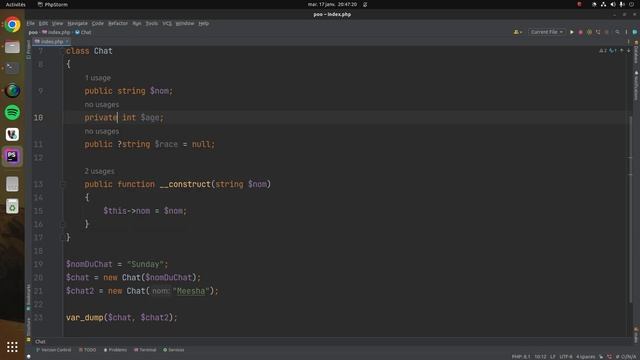This screenshot has height=360, width=640.
Task: Click the Chat breadcrumb at editor bottom
Action: tap(40, 341)
